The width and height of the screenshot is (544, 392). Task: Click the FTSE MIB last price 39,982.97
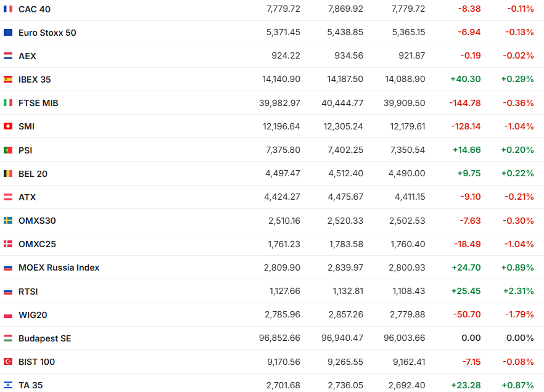(x=279, y=103)
